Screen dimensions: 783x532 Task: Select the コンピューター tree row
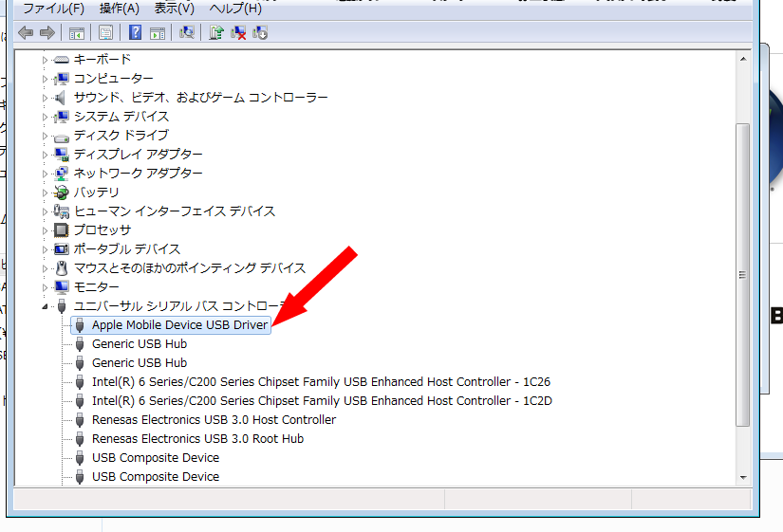(x=113, y=79)
